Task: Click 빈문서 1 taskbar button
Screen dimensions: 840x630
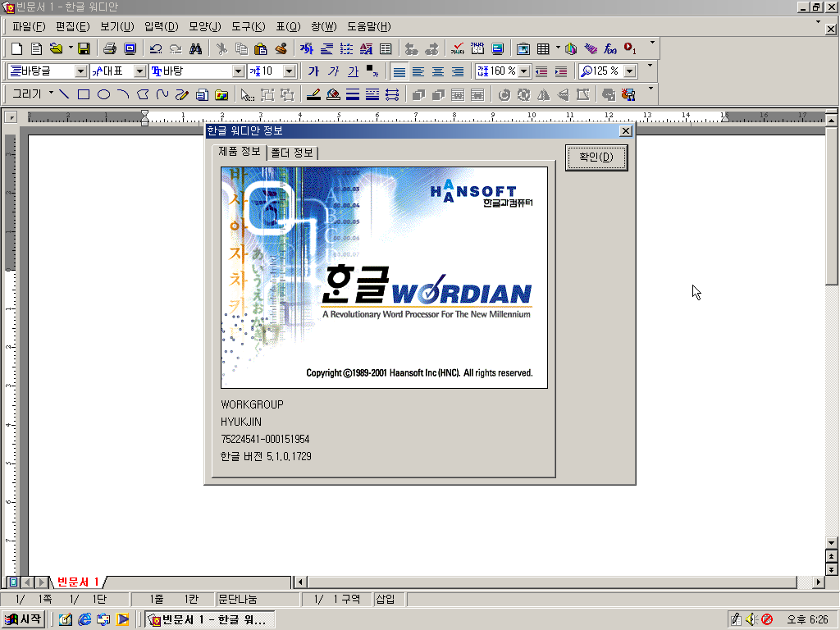Action: pyautogui.click(x=209, y=620)
